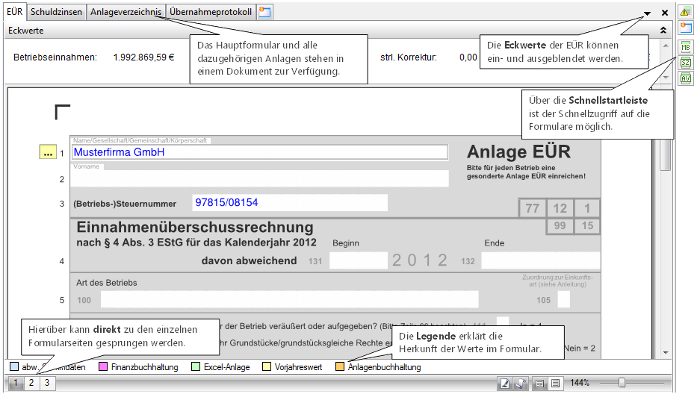700x397 pixels.
Task: Jump to form page 1
Action: (16, 383)
